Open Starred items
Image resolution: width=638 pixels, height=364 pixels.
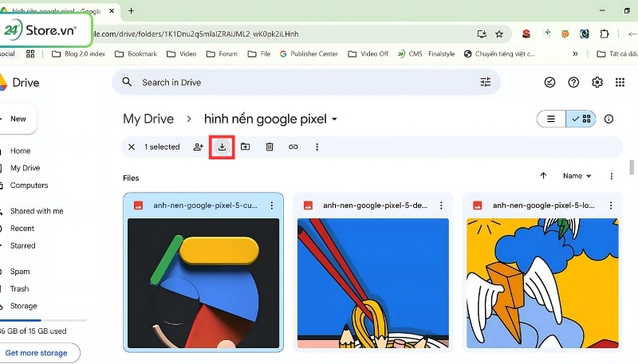(23, 245)
